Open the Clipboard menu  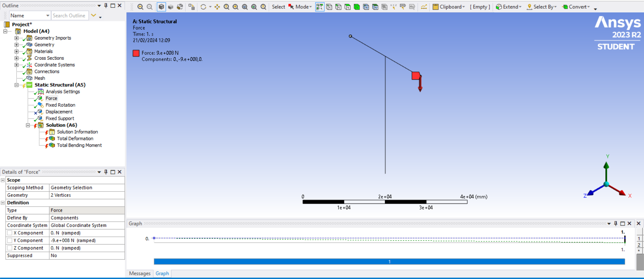(x=449, y=7)
